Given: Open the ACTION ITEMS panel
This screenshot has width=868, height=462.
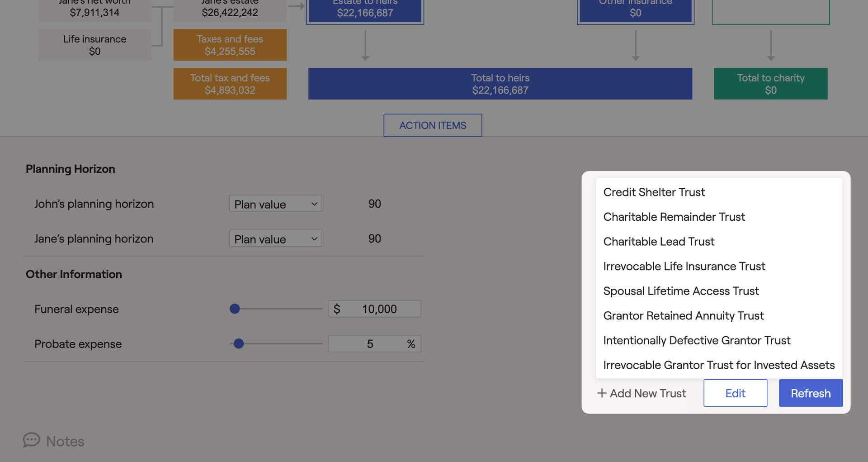Looking at the screenshot, I should pos(433,125).
